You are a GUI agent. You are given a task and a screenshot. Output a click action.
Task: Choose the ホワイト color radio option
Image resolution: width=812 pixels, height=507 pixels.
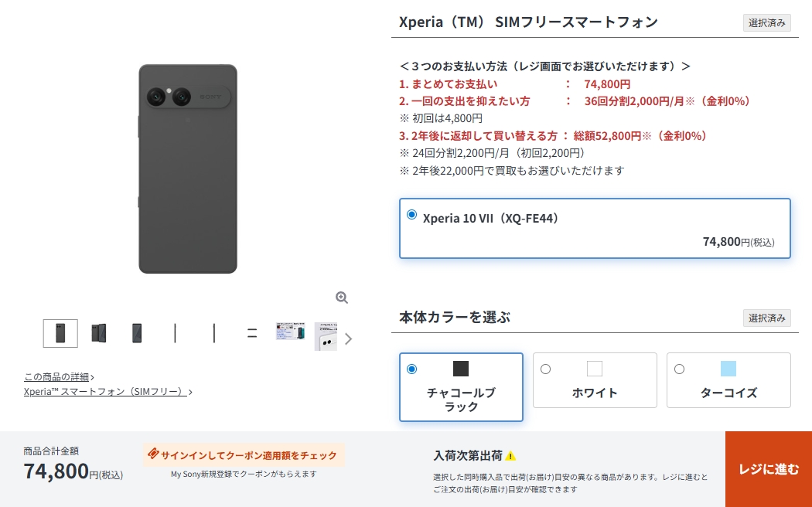click(x=545, y=369)
